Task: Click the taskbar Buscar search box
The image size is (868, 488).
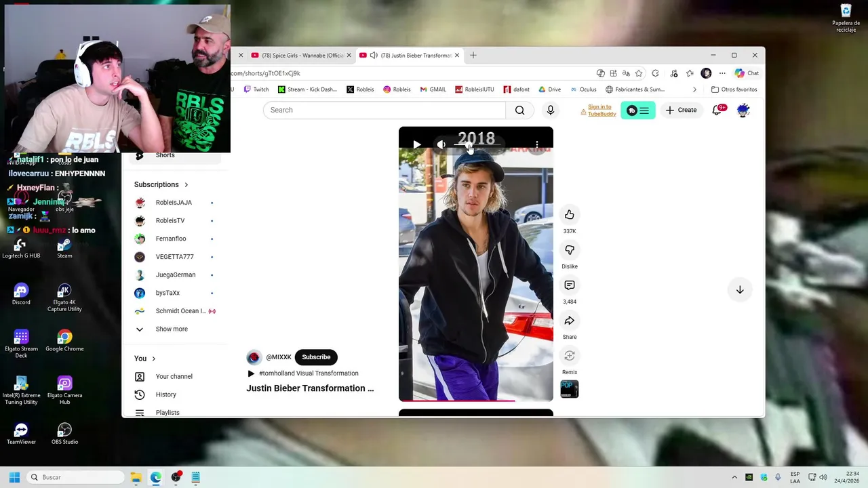Action: (76, 477)
